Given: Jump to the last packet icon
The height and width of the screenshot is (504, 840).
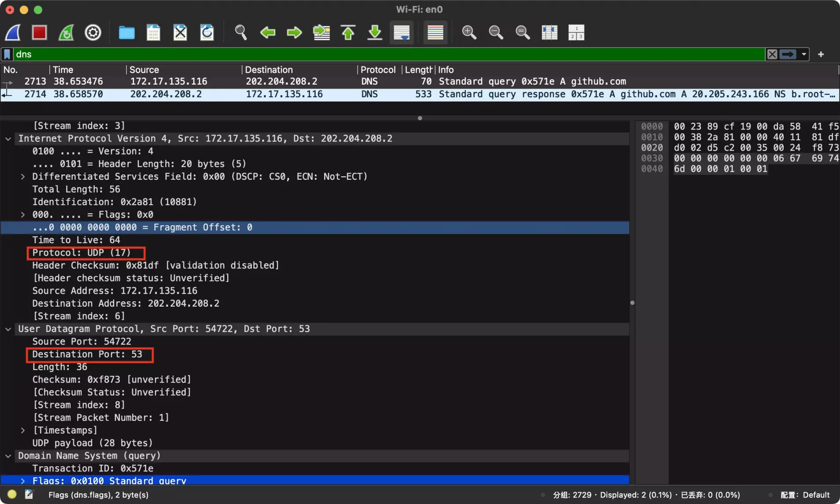Looking at the screenshot, I should 375,33.
